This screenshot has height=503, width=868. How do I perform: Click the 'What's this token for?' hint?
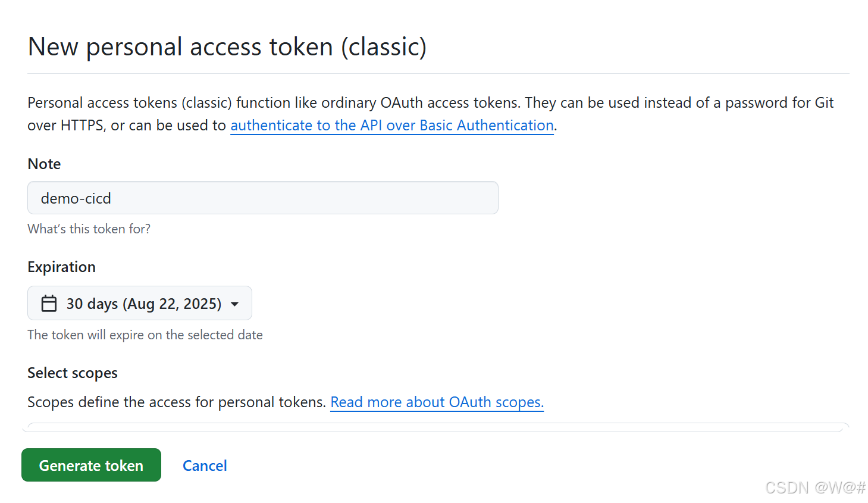point(89,229)
